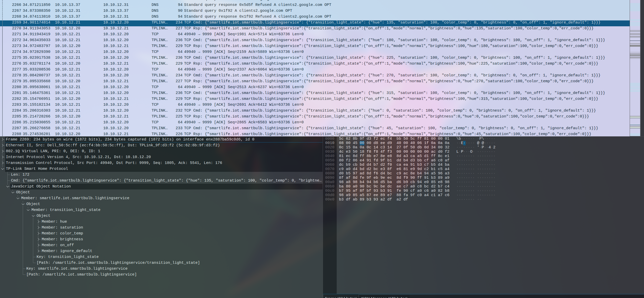
Task: Collapse the JavaScript Object Notation node
Action: point(8,186)
